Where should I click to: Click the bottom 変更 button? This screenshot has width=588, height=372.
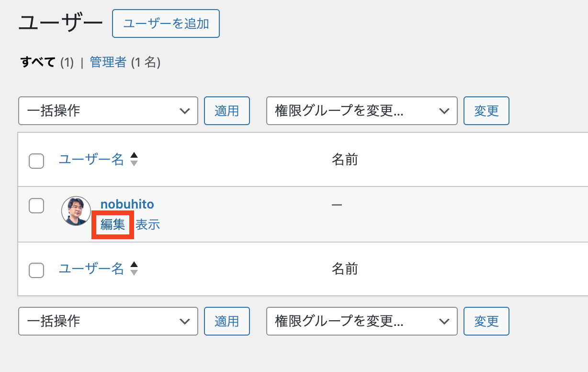click(x=486, y=321)
